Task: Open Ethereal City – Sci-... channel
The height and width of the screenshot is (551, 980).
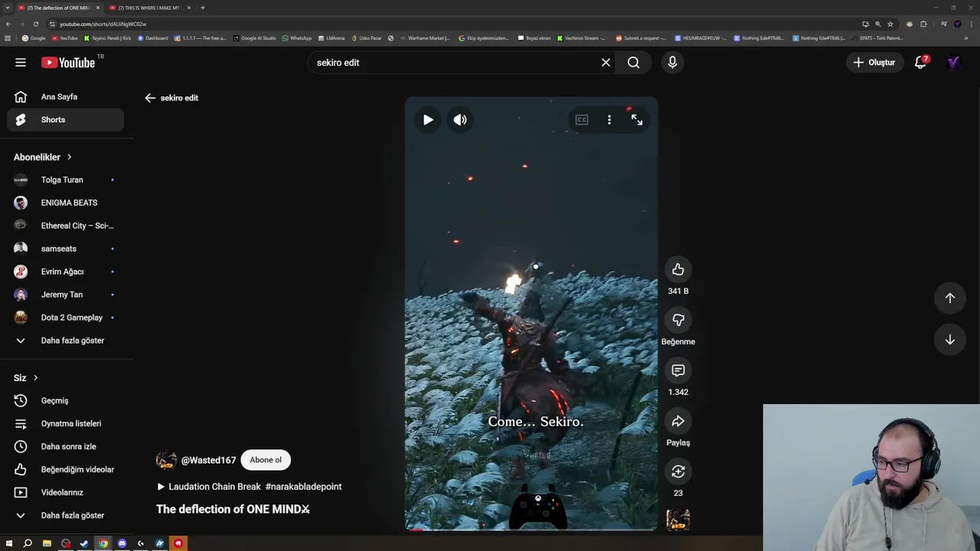Action: [x=65, y=226]
